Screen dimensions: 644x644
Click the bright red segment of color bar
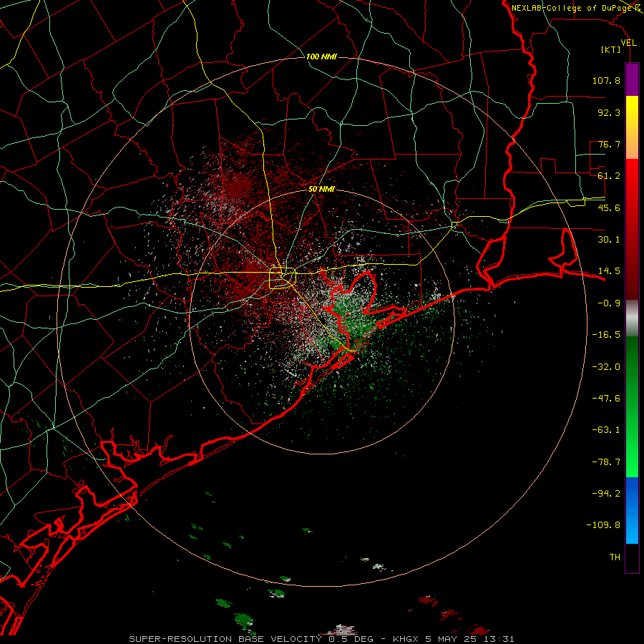point(632,229)
